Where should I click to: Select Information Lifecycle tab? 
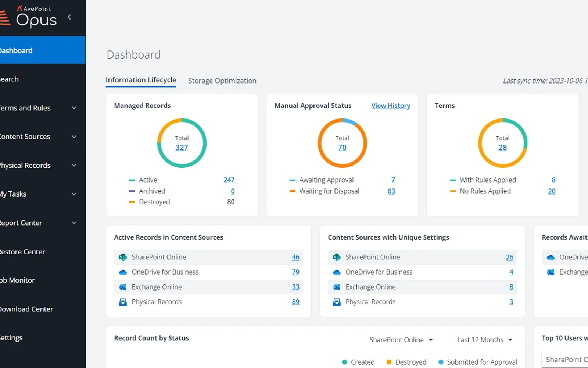[141, 80]
